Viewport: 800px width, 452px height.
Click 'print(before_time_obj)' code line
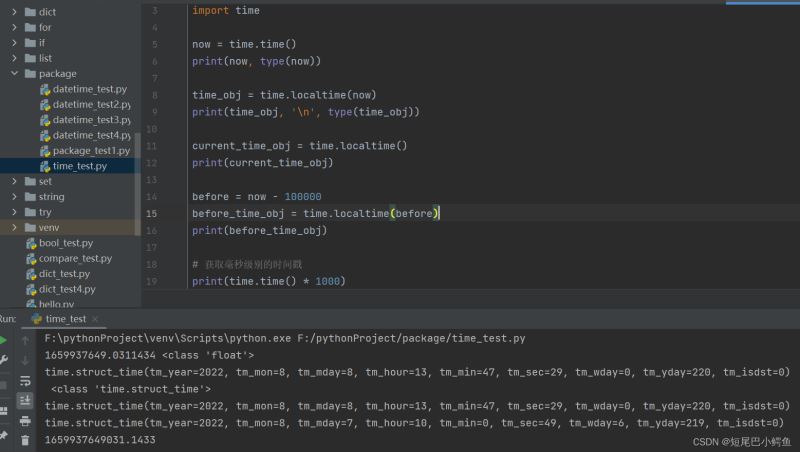point(260,231)
